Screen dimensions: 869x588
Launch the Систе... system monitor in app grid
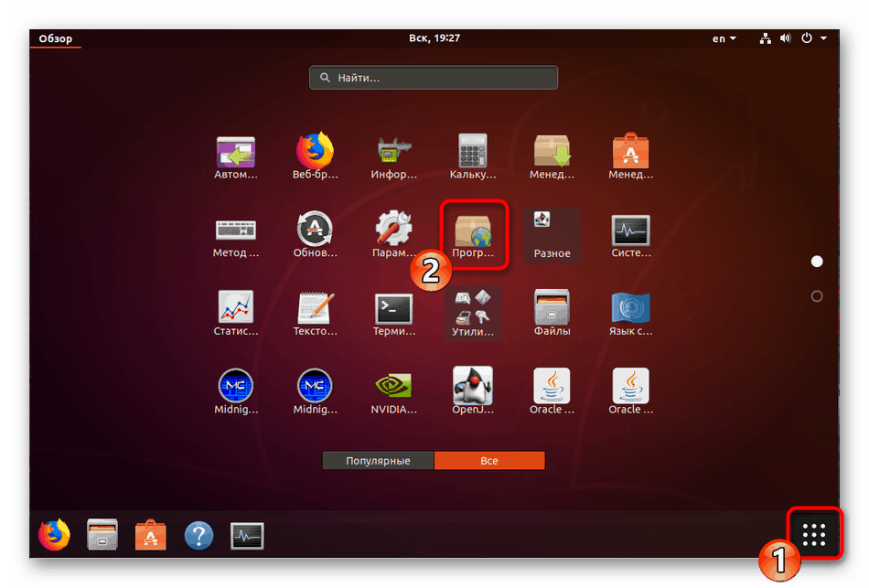point(630,236)
